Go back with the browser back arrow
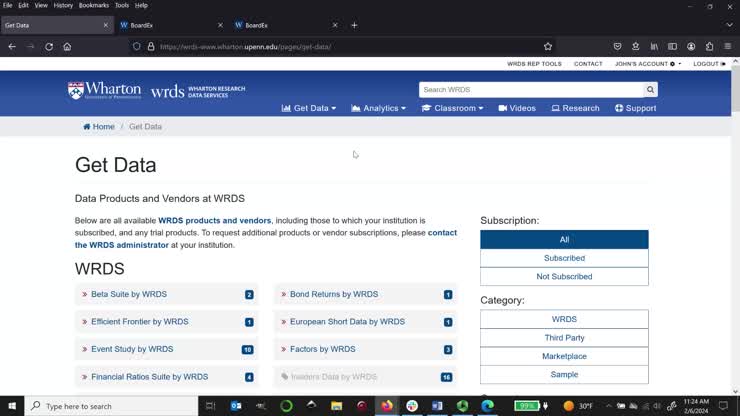740x416 pixels. 12,47
